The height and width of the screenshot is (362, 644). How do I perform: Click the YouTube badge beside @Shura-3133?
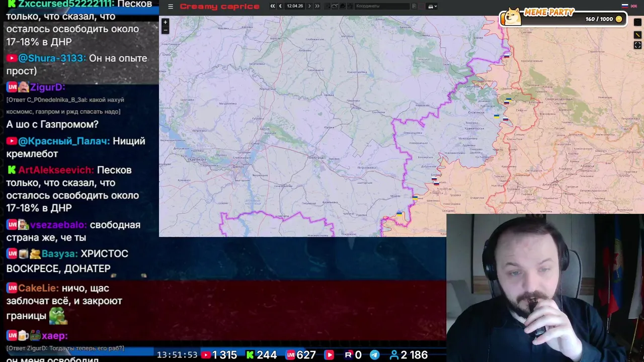click(12, 58)
